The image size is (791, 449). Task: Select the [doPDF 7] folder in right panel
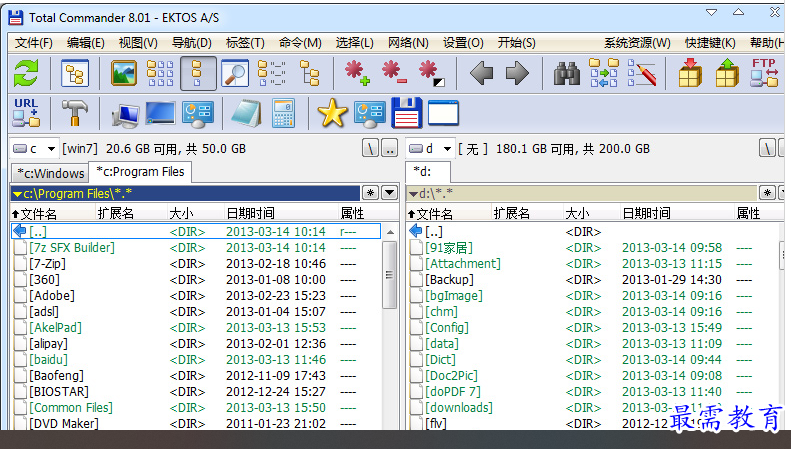(453, 392)
